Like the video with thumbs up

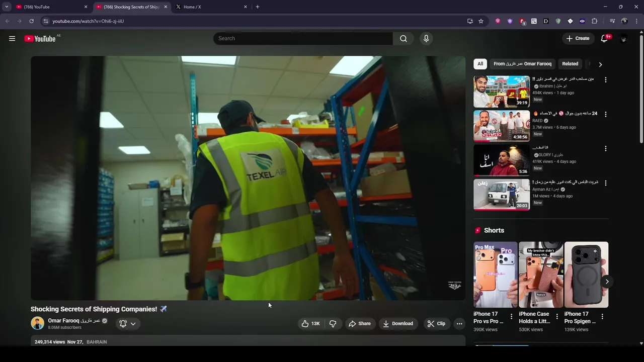310,324
